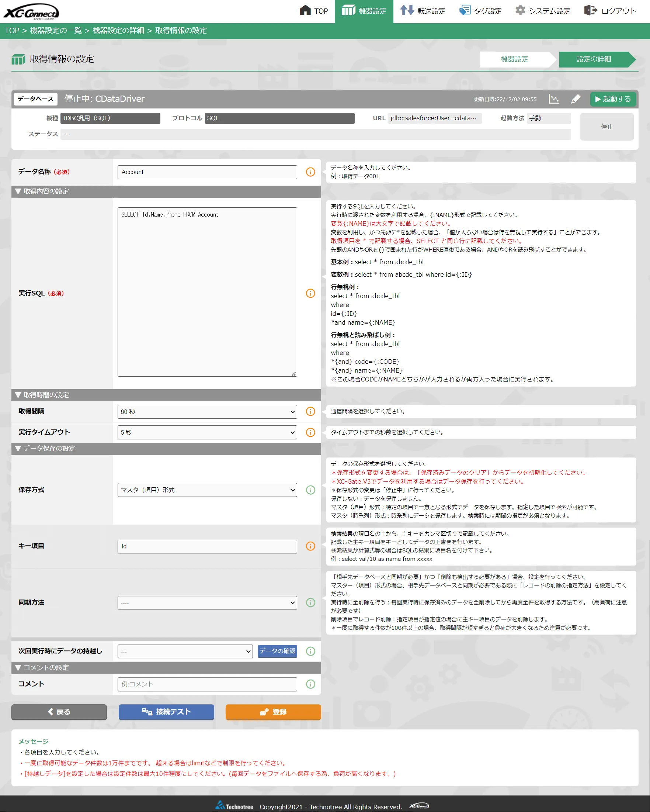Viewport: 650px width, 812px height.
Task: Open システム設定 system settings
Action: (x=521, y=10)
